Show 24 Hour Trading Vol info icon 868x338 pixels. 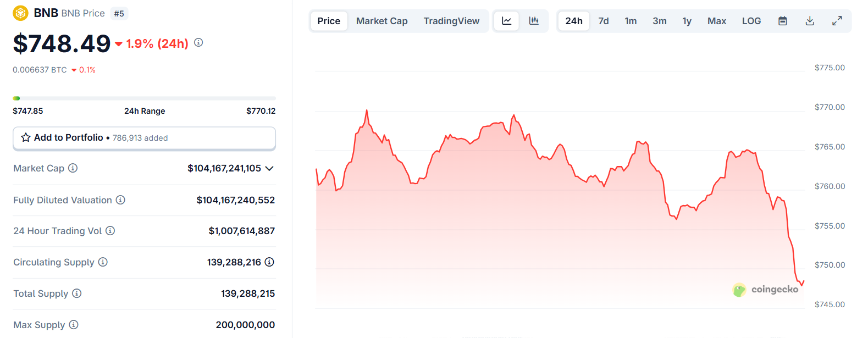click(x=110, y=231)
